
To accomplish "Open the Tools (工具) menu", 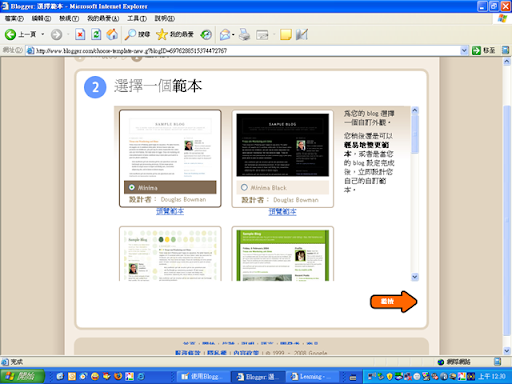I will pos(137,18).
